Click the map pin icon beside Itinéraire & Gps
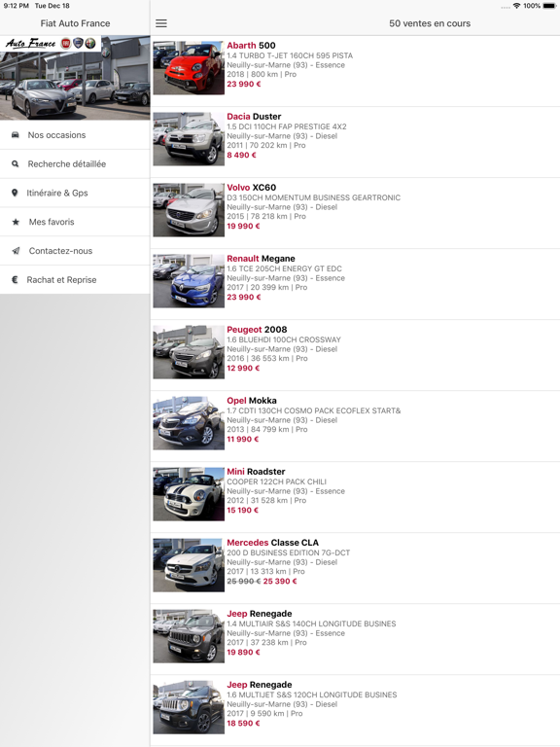 15,193
